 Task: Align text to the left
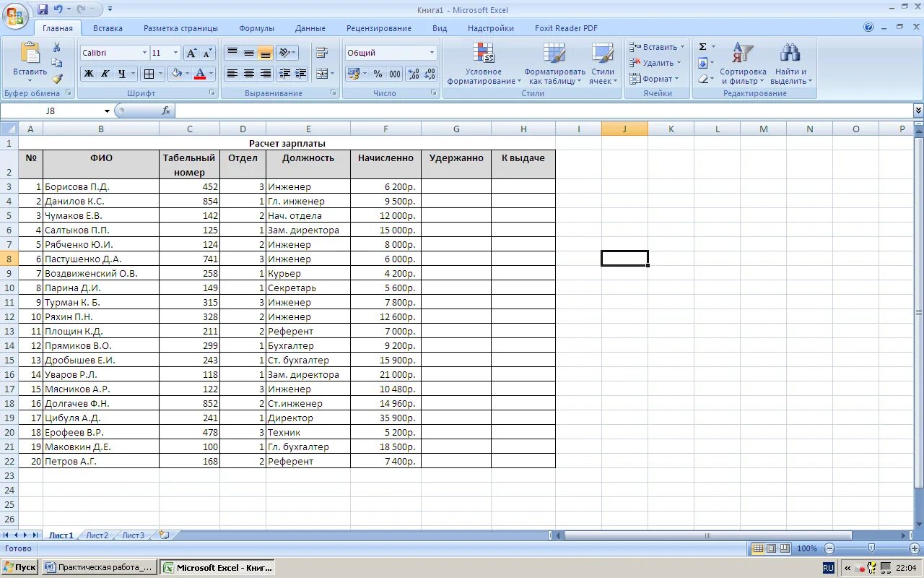coord(232,74)
